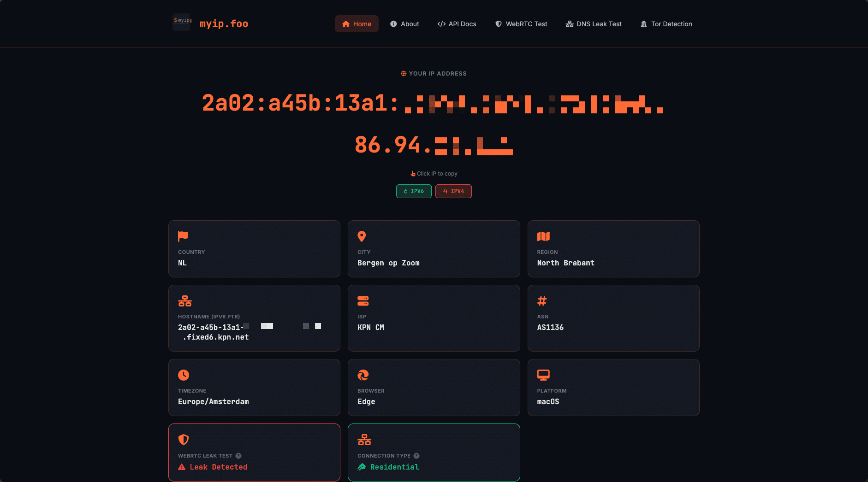Click the AS1136 ASN value
868x482 pixels.
pos(550,328)
